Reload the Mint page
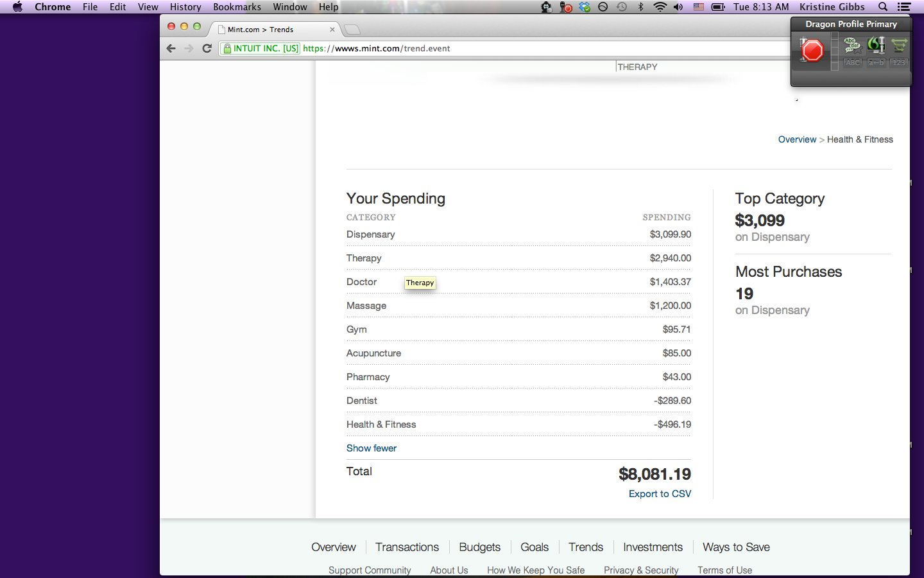Image resolution: width=924 pixels, height=578 pixels. coord(207,48)
